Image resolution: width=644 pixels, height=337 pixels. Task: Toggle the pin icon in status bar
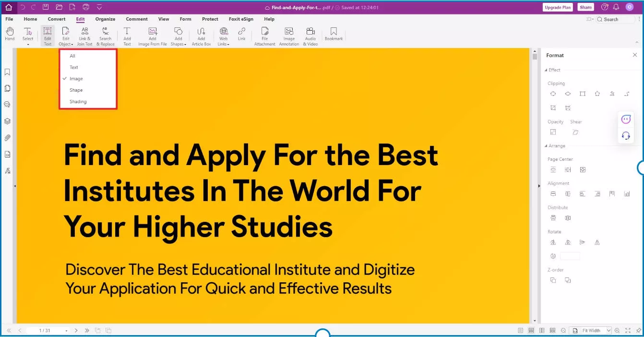(638, 330)
